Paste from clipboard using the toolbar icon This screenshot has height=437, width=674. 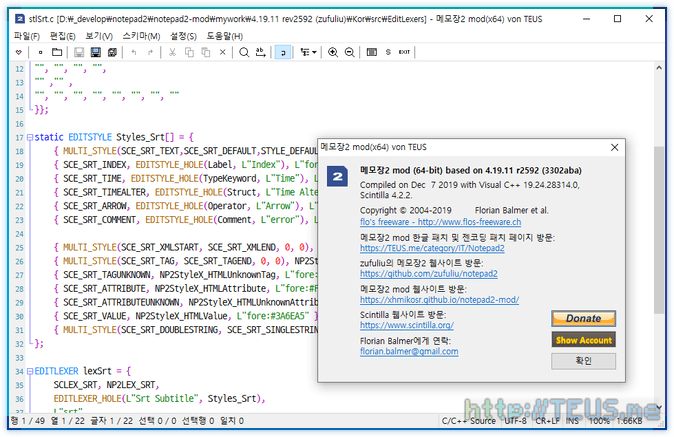click(x=206, y=52)
